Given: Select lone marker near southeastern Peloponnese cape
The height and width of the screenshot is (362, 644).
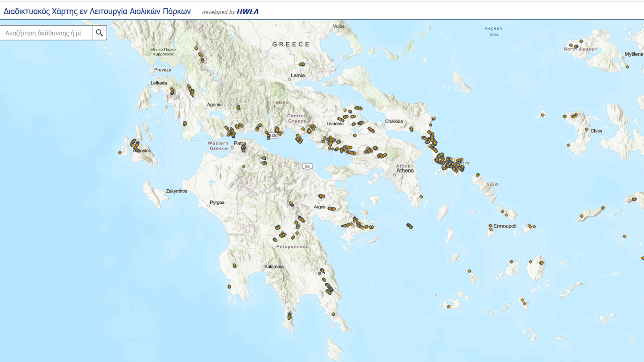Looking at the screenshot, I should [333, 314].
